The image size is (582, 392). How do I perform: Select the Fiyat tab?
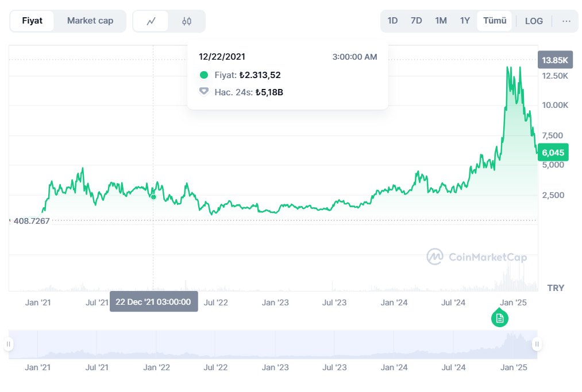[x=32, y=21]
